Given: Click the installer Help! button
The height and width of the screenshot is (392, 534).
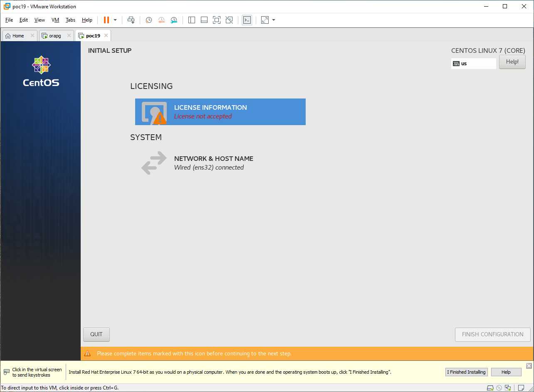Looking at the screenshot, I should click(x=512, y=62).
